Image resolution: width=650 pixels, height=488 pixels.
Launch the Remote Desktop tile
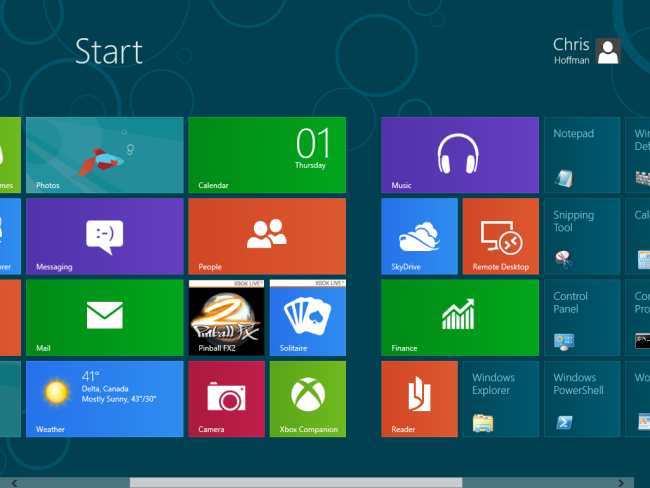[x=501, y=236]
